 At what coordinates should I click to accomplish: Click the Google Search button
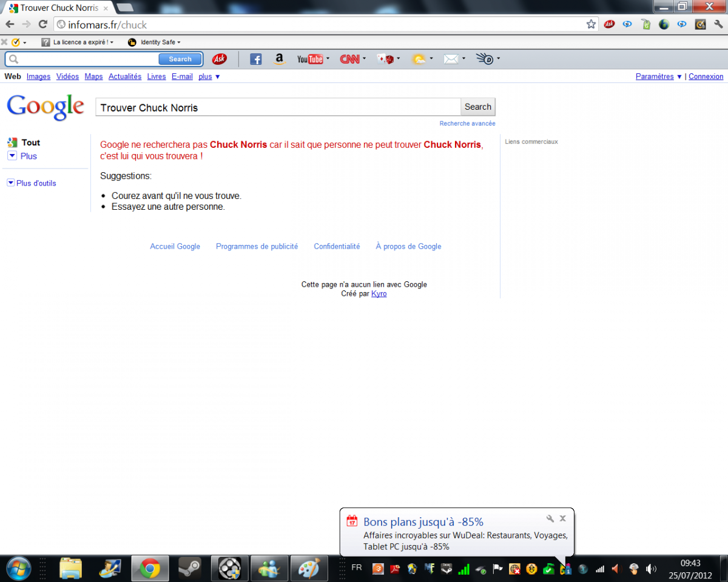(477, 107)
